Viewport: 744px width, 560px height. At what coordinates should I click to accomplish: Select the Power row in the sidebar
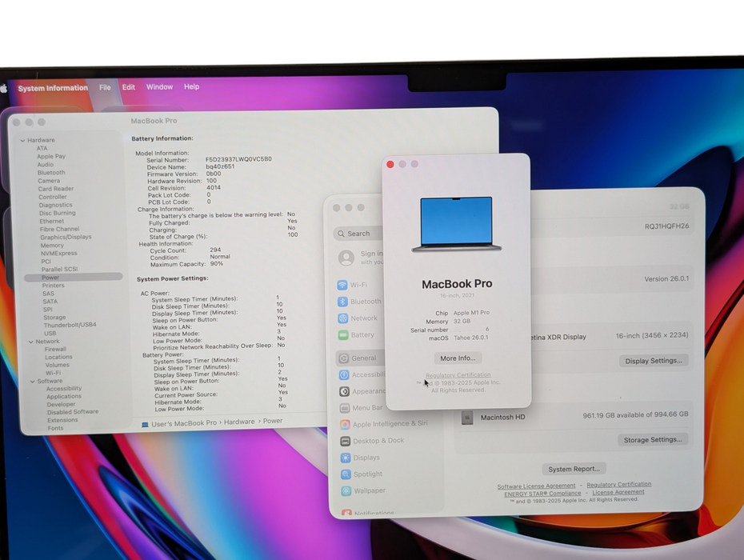pos(74,277)
